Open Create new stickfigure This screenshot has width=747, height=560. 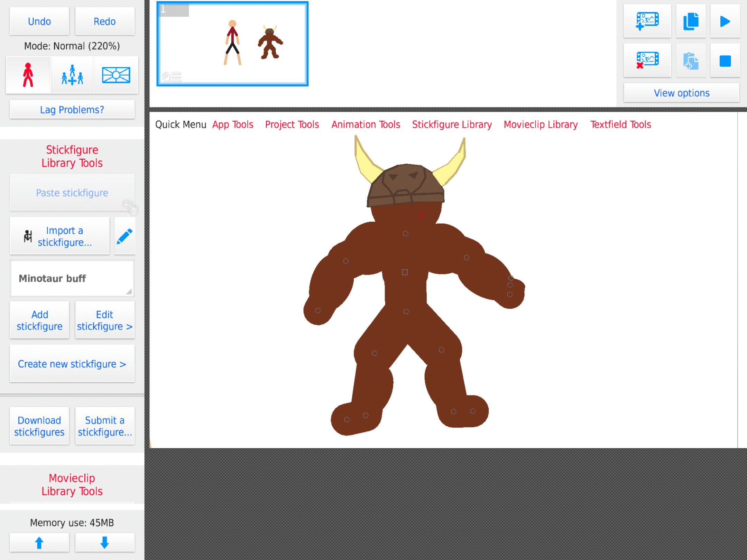click(x=72, y=364)
